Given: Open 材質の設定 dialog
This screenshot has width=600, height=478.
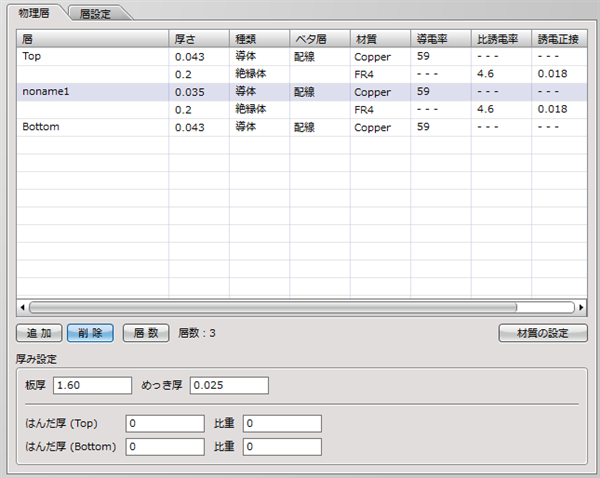Looking at the screenshot, I should pos(542,333).
